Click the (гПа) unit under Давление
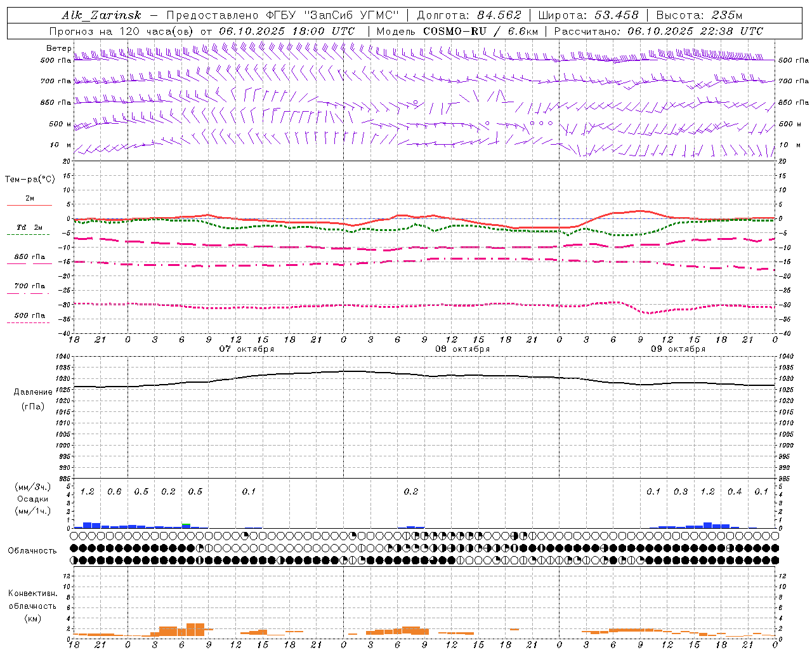Viewport: 812px width, 650px height. (x=33, y=407)
